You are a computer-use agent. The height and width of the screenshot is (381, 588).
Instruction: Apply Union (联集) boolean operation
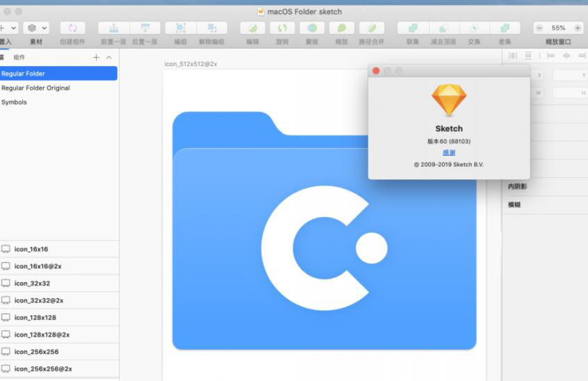[413, 28]
